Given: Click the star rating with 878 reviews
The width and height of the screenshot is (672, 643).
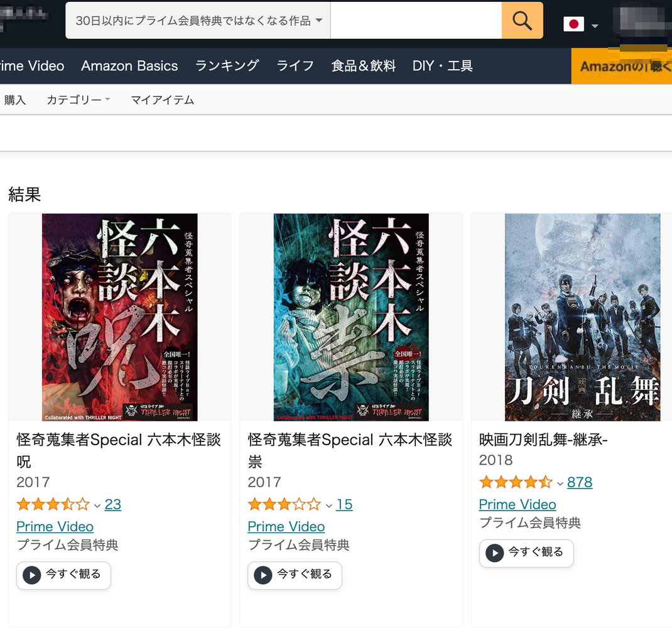Looking at the screenshot, I should click(516, 482).
